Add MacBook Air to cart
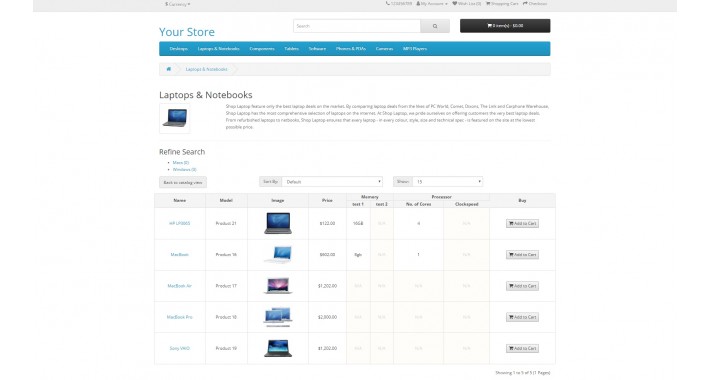Screen dimensions: 710x380 (x=522, y=286)
